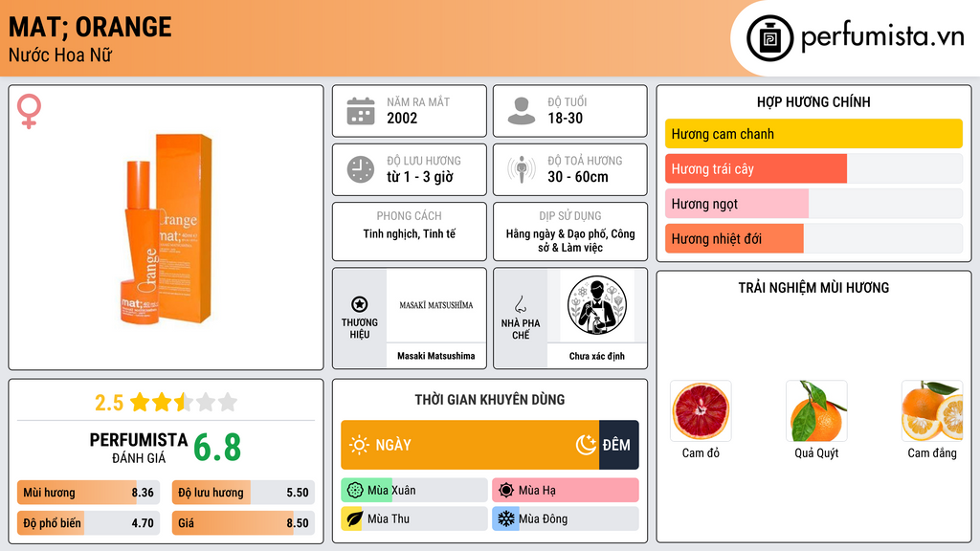Click the Giá 8.50 score bar
The width and height of the screenshot is (980, 551).
(x=243, y=523)
